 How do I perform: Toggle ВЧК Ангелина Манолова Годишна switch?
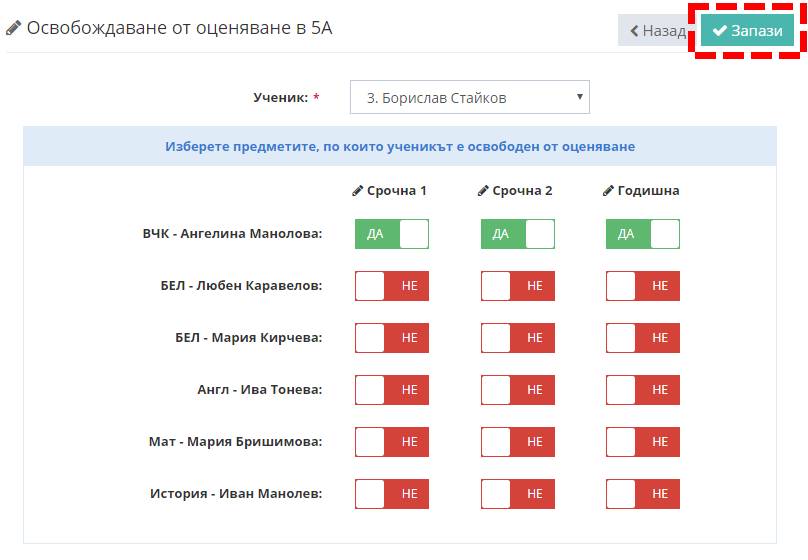pos(643,234)
